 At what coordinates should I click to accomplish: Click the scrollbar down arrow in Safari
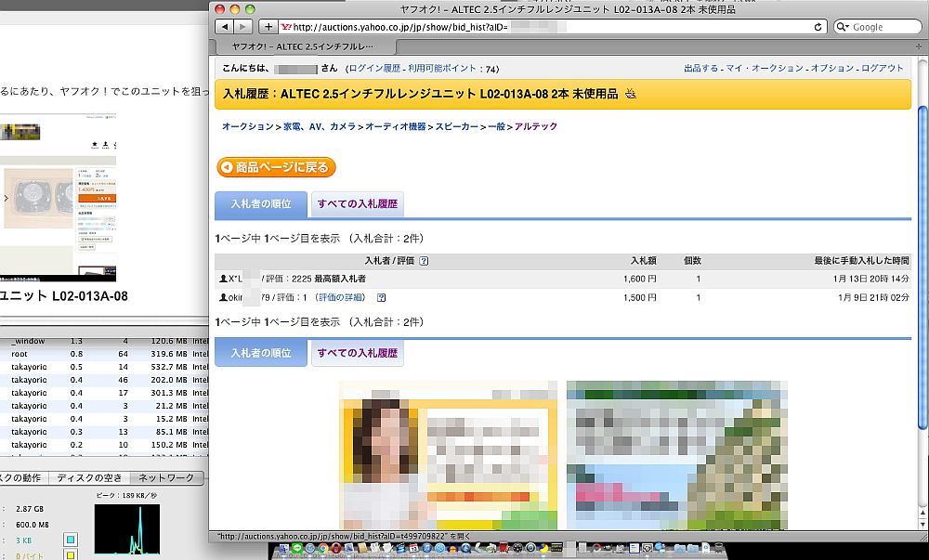pos(922,525)
